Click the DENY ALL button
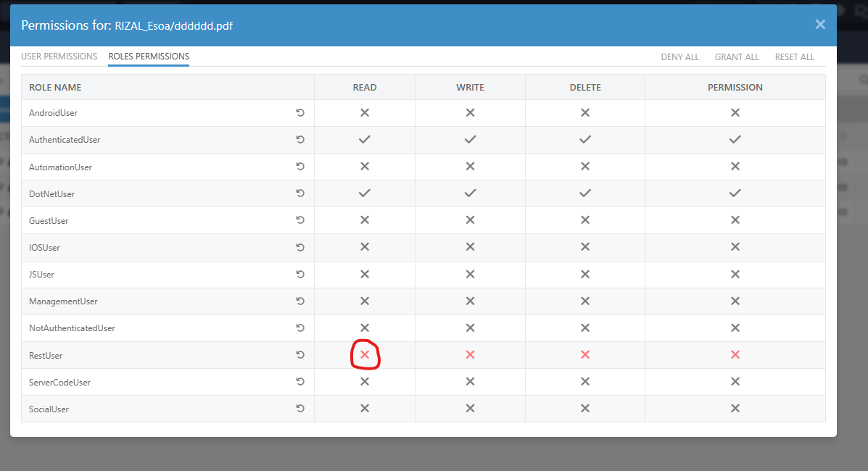The height and width of the screenshot is (471, 868). click(x=679, y=57)
